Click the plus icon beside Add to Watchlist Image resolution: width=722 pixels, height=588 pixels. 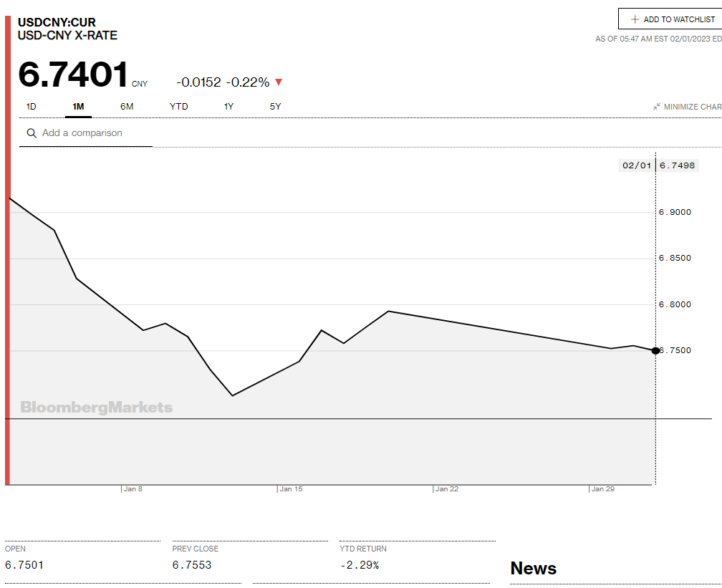click(x=635, y=19)
